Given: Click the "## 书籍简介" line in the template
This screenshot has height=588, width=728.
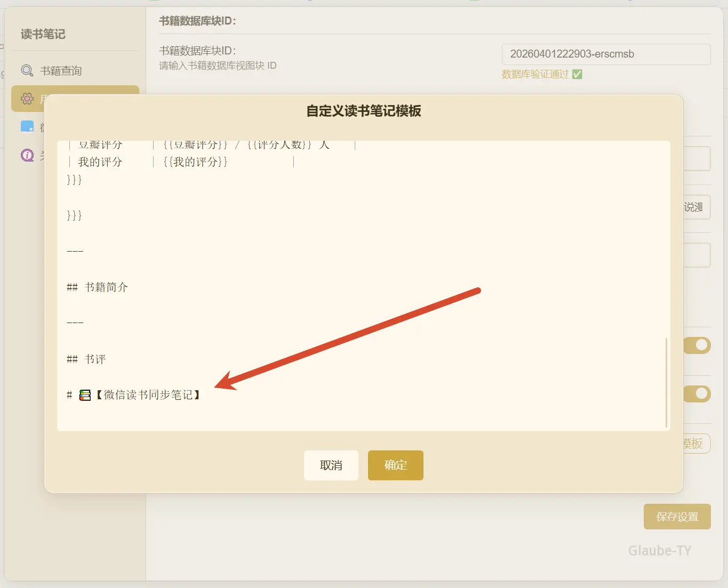Looking at the screenshot, I should pyautogui.click(x=97, y=287).
